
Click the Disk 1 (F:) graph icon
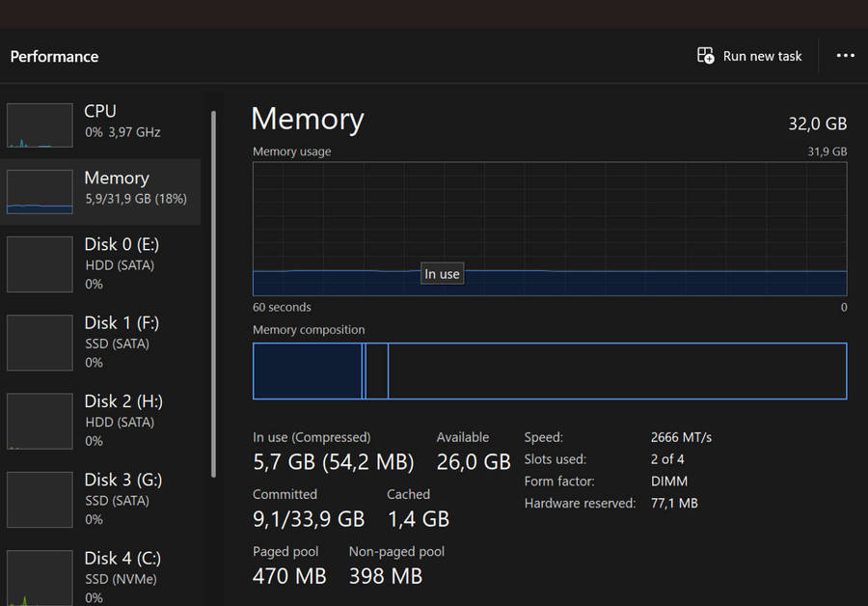(x=39, y=343)
